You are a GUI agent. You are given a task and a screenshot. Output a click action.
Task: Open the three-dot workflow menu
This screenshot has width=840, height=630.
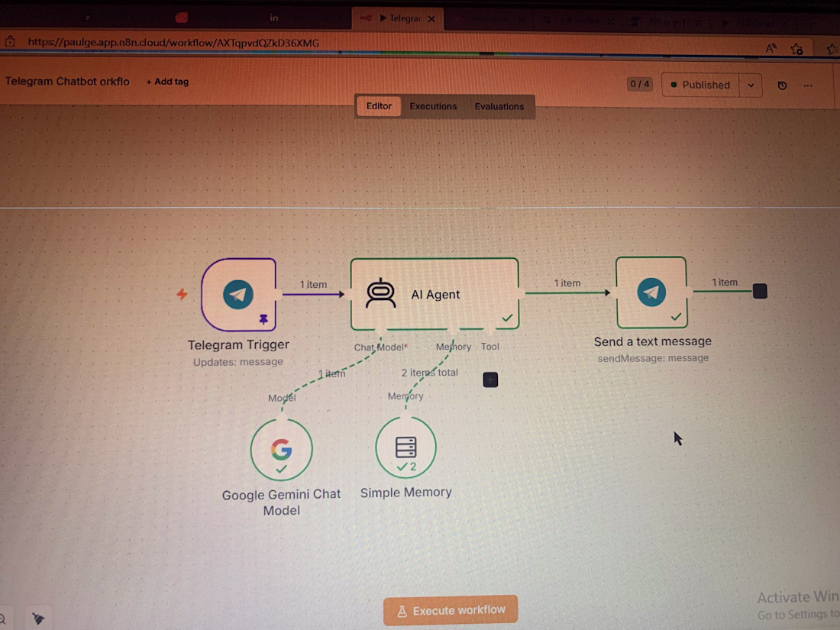[808, 86]
